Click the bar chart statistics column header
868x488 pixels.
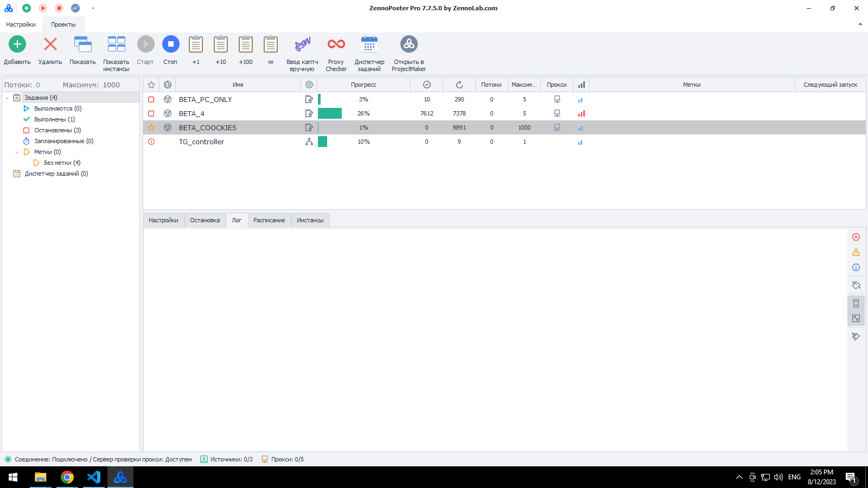click(582, 85)
